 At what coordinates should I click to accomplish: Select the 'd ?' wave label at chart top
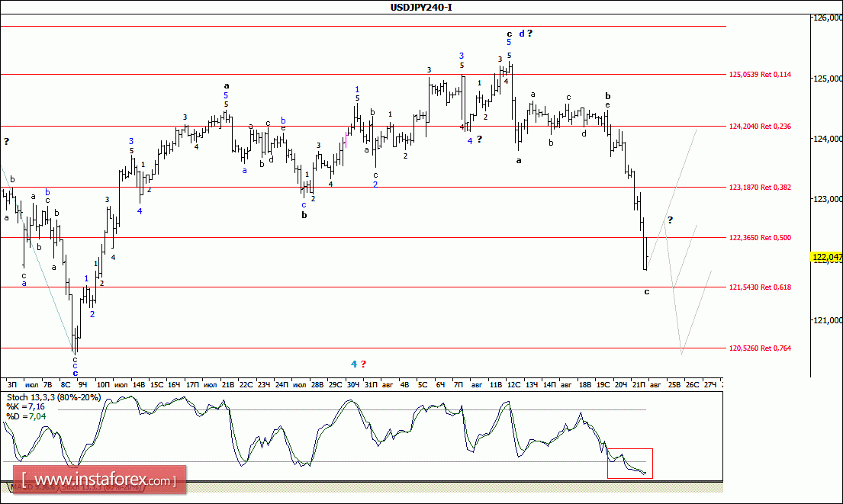point(525,34)
